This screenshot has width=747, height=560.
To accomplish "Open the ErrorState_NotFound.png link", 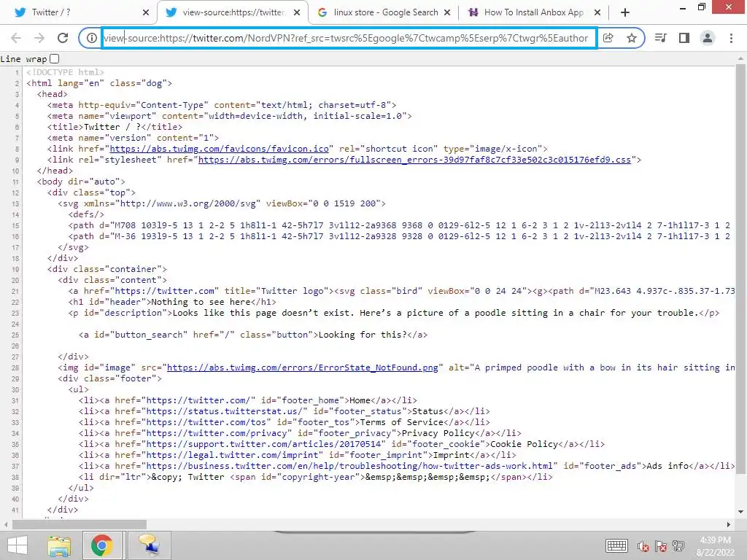I will point(303,367).
